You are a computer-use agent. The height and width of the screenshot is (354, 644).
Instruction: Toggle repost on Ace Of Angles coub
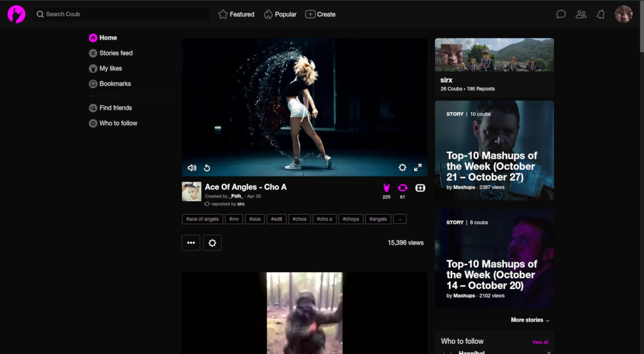(402, 188)
